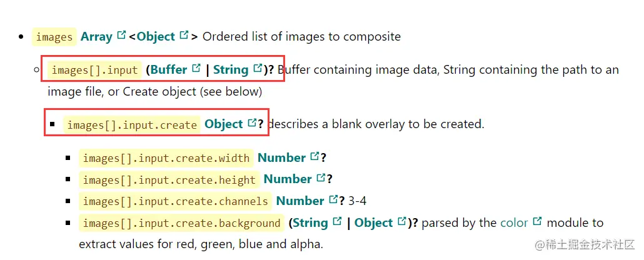Screen dimensions: 644x260
Task: Follow the color module link
Action: 514,223
